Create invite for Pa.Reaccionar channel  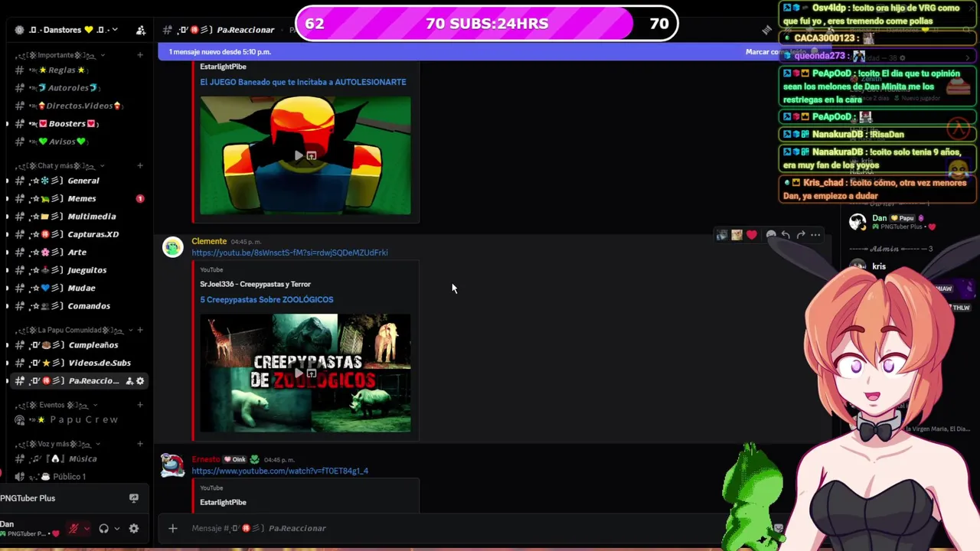[129, 381]
